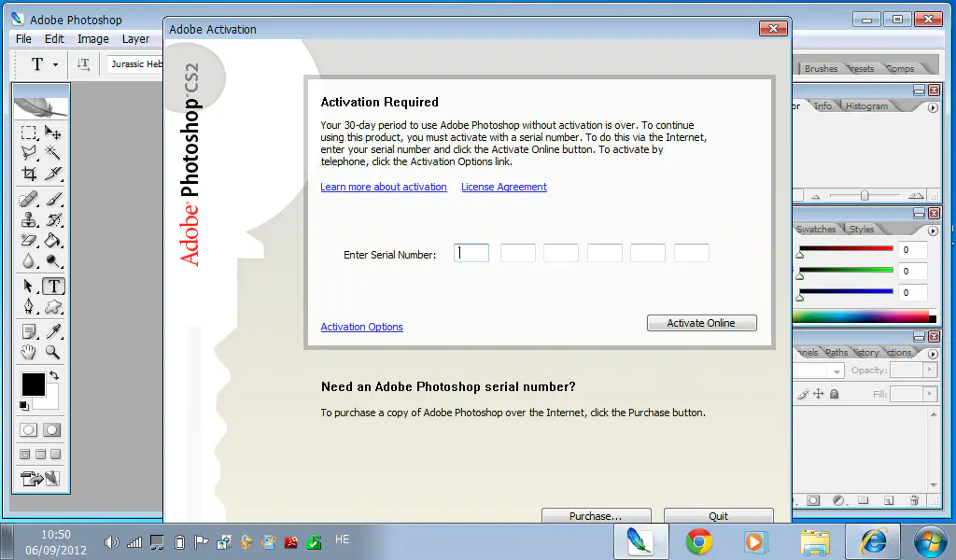Pick the Crop tool in toolbox
The width and height of the screenshot is (956, 560).
[29, 175]
